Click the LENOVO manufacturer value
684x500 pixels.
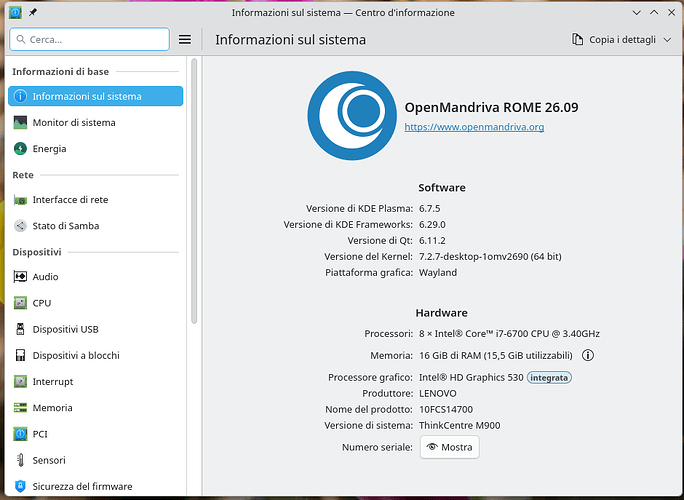tap(438, 394)
